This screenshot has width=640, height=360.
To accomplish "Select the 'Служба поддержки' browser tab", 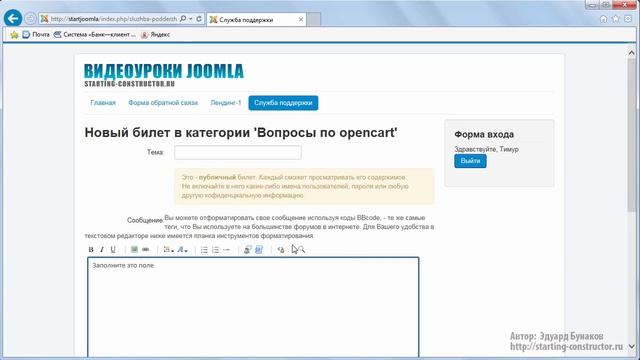I will pos(256,20).
